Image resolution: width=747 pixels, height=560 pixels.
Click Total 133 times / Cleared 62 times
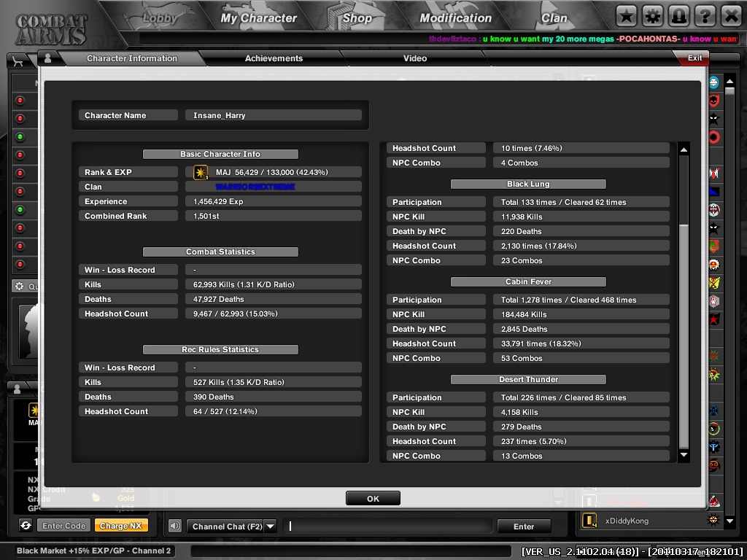click(564, 203)
